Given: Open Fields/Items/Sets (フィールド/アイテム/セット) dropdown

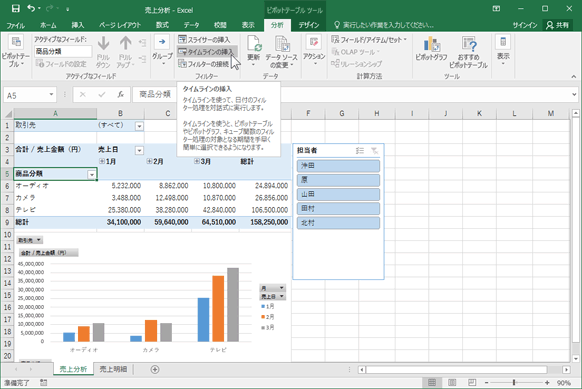Looking at the screenshot, I should point(369,39).
